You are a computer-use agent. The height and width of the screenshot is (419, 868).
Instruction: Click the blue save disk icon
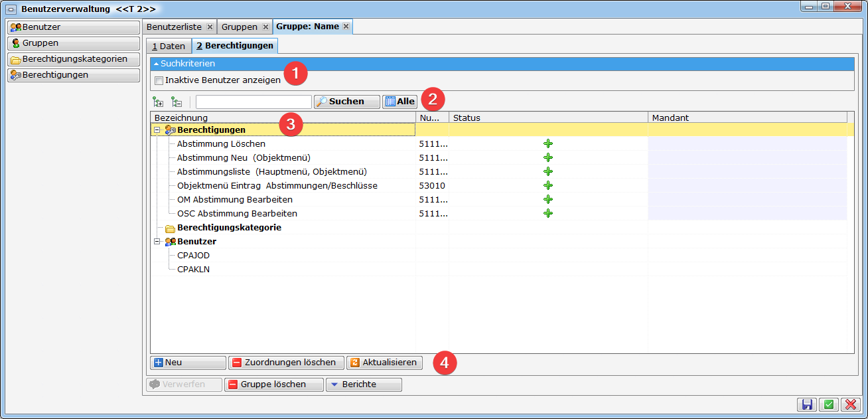pos(808,404)
